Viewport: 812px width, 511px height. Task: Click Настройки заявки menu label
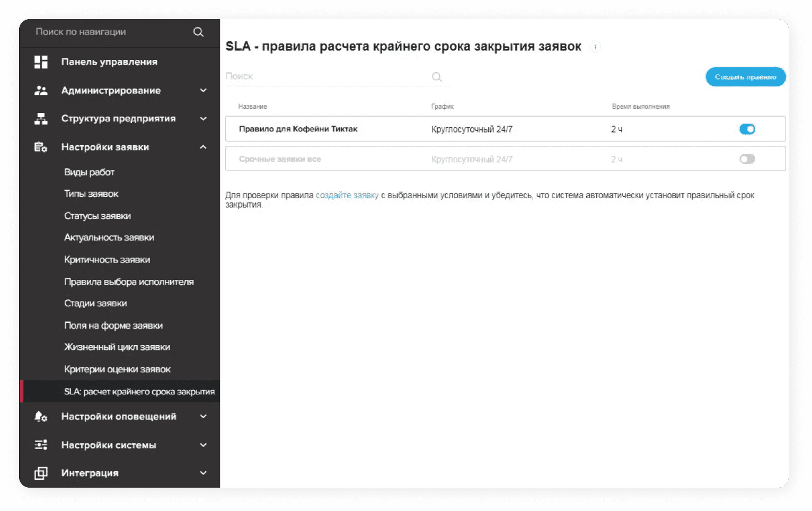(x=105, y=147)
